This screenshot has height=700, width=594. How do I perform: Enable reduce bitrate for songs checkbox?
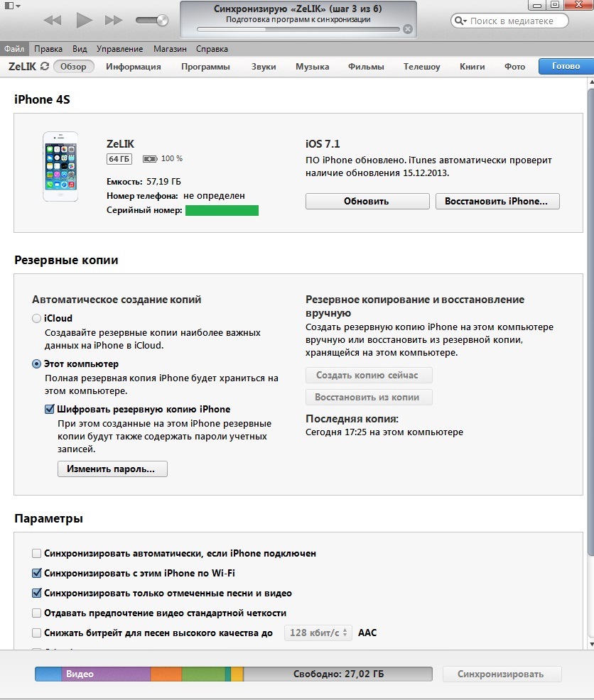[37, 633]
